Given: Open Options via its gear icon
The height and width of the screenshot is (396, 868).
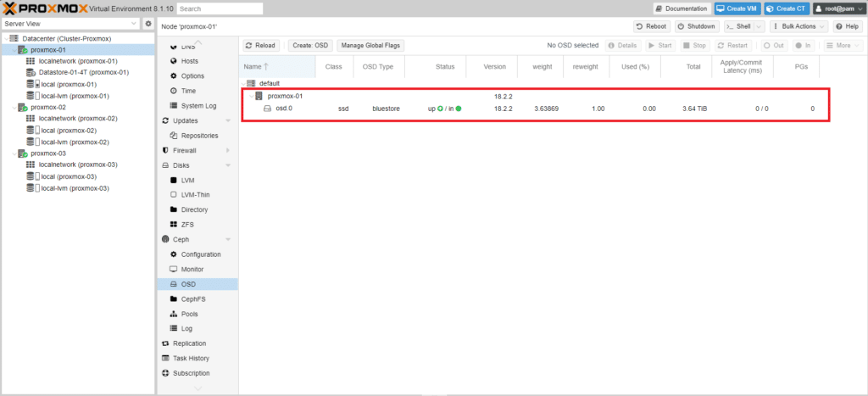Looking at the screenshot, I should point(174,75).
